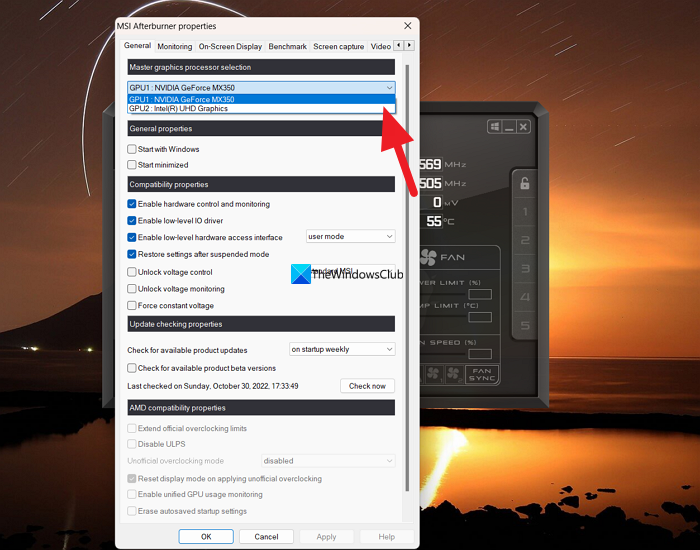This screenshot has width=700, height=550.
Task: Collapse the master GPU selection dropdown
Action: [x=389, y=88]
